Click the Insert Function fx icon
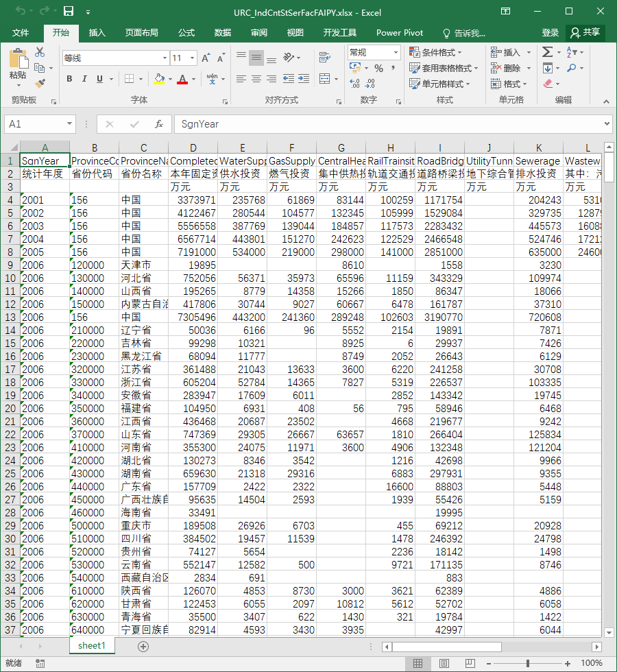Viewport: 617px width, 672px height. click(x=158, y=124)
